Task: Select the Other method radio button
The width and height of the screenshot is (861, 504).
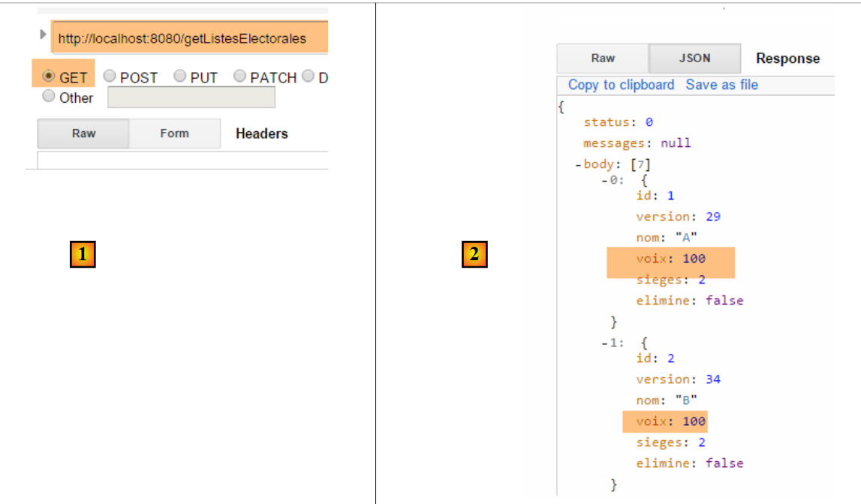Action: click(50, 97)
